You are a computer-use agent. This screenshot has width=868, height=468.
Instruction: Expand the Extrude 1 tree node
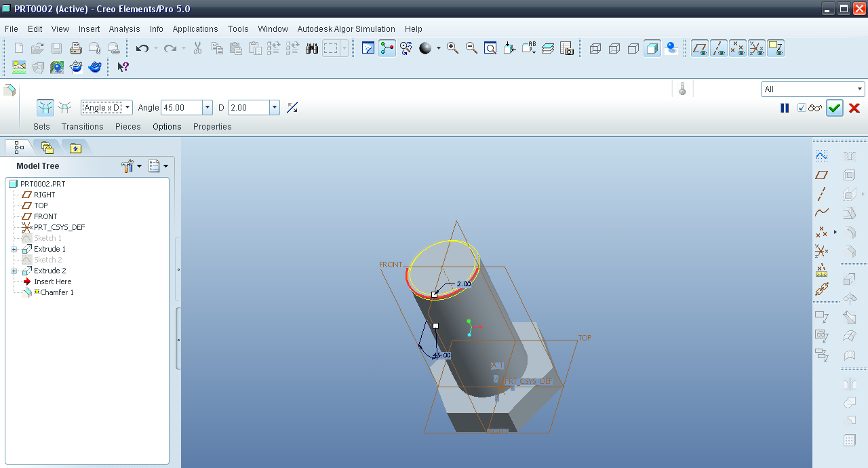(x=14, y=249)
